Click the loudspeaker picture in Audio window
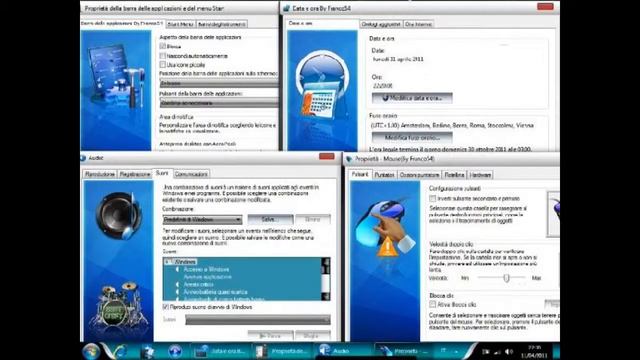Image resolution: width=640 pixels, height=360 pixels. pos(119,215)
